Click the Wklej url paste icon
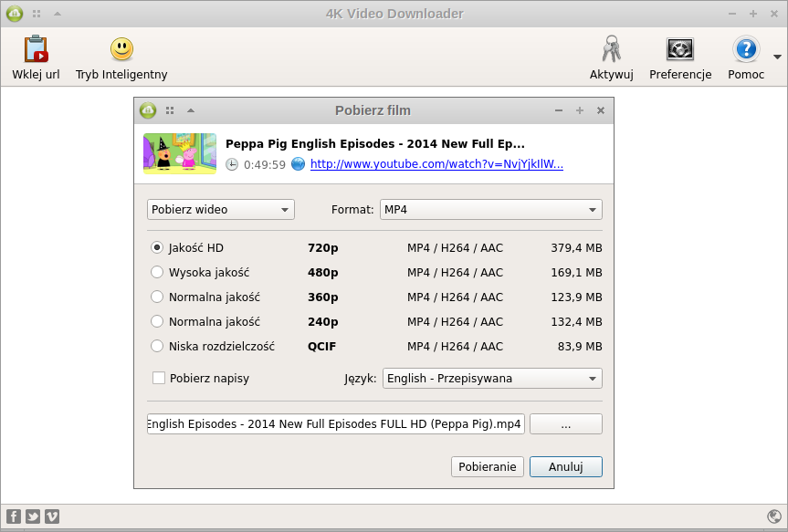This screenshot has height=532, width=788. 37,49
